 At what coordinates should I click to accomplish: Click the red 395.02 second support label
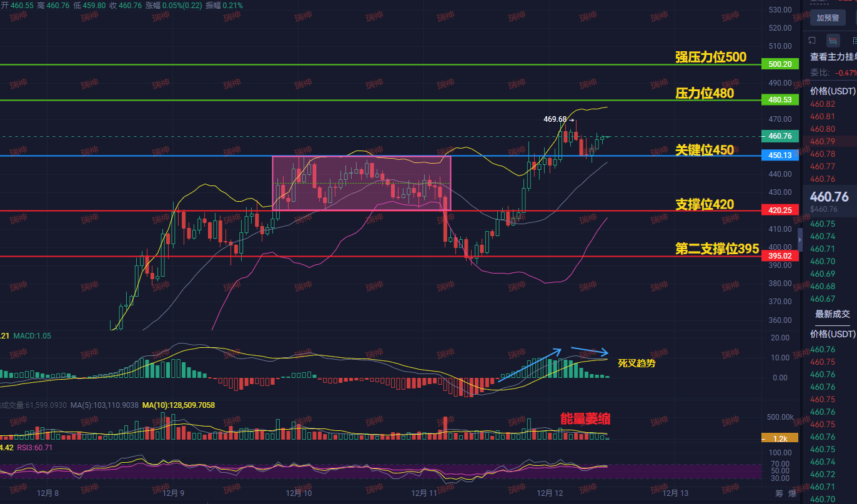(781, 256)
